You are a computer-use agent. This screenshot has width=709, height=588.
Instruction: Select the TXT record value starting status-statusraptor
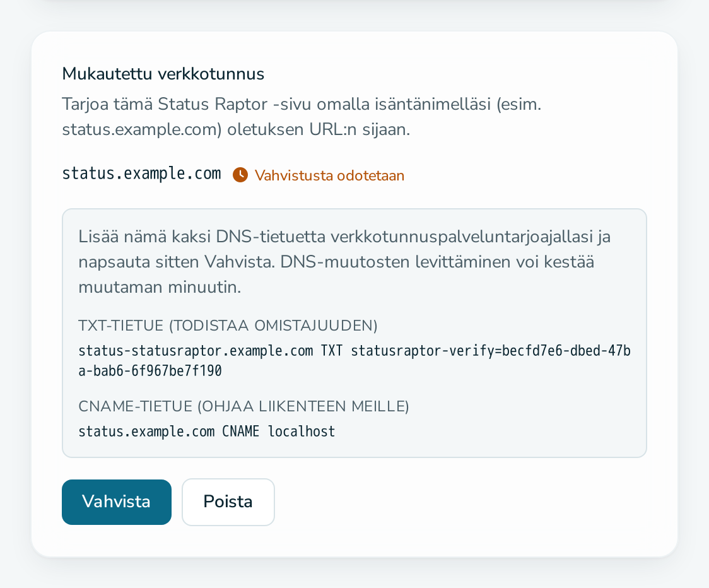click(x=354, y=360)
